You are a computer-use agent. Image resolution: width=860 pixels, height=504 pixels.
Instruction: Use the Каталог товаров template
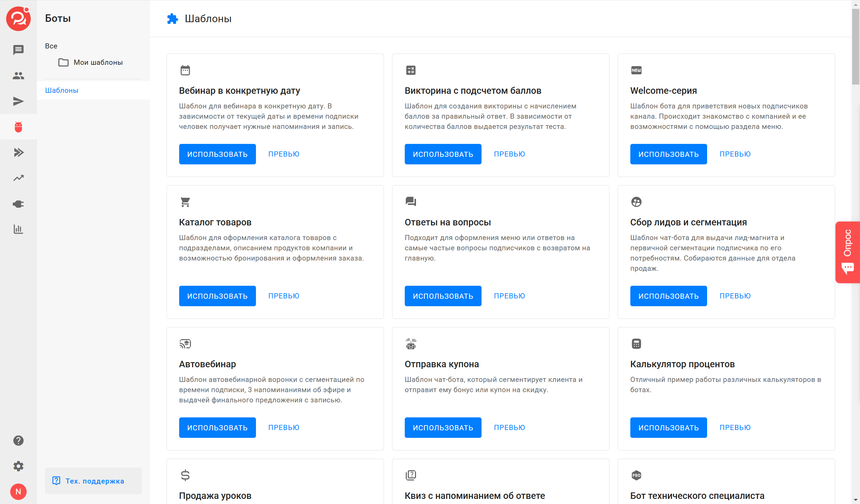click(x=217, y=296)
